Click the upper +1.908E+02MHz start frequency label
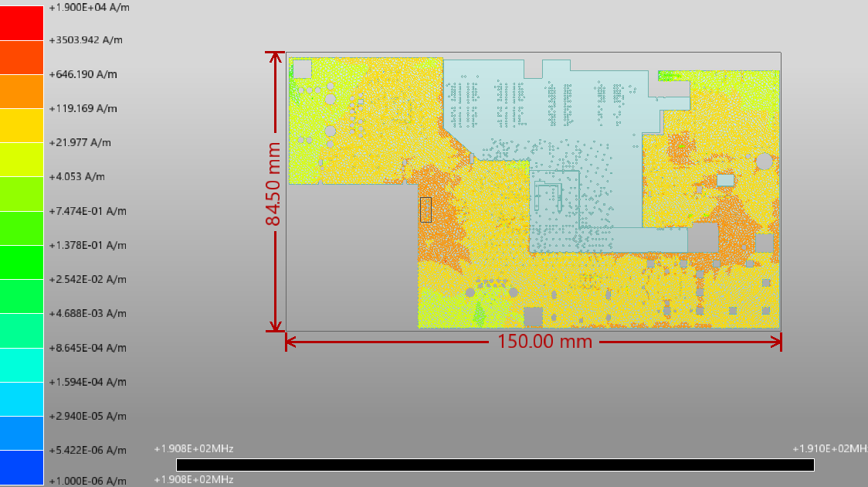 (194, 448)
